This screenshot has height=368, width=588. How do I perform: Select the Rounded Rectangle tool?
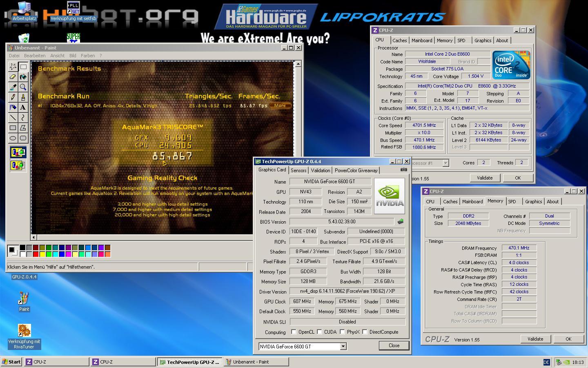(23, 138)
